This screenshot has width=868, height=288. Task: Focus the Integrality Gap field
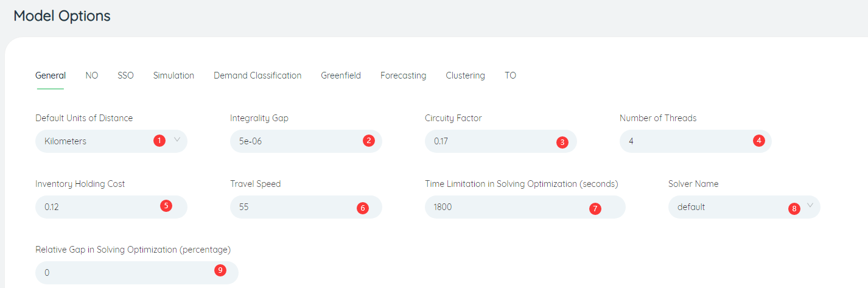pyautogui.click(x=306, y=141)
